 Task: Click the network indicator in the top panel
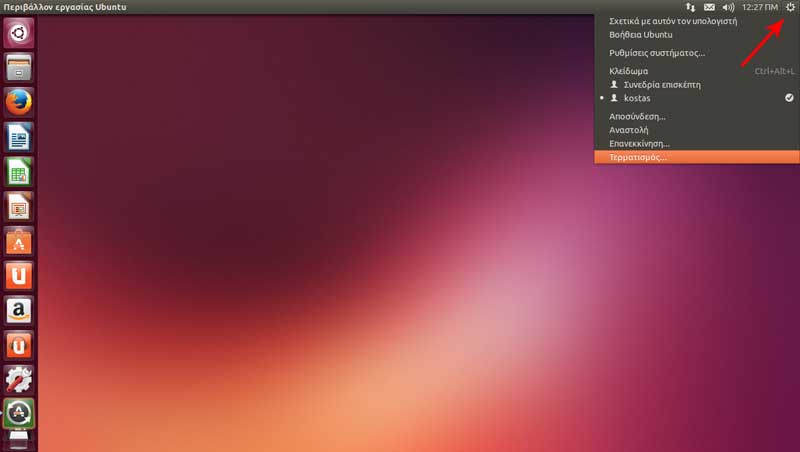click(690, 7)
